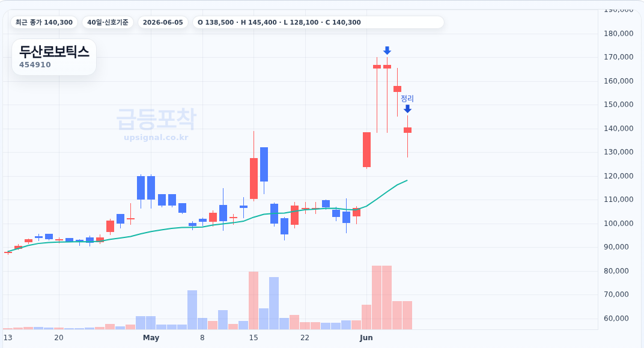Viewport: 644px width, 348px height.
Task: Click the 100,000 price axis label
Action: click(x=619, y=223)
